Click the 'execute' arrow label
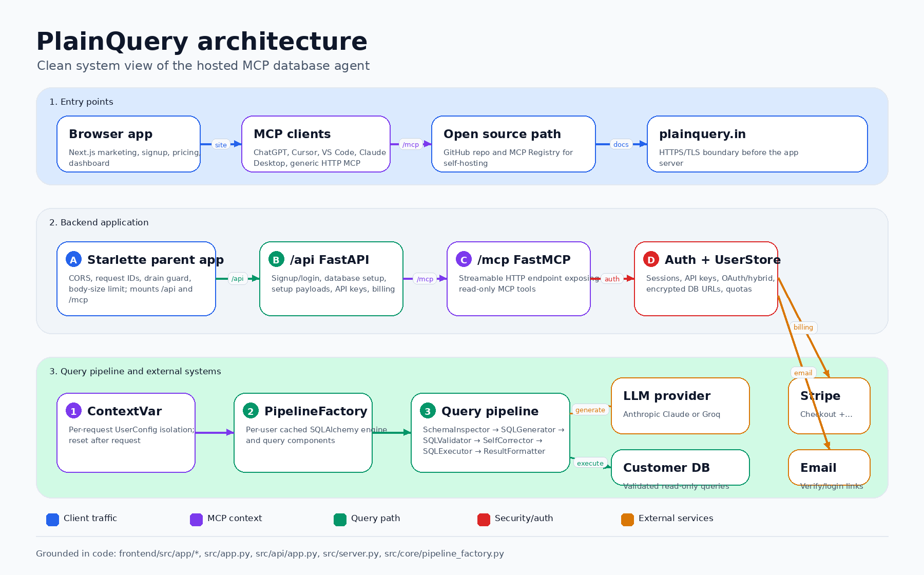The image size is (924, 575). [590, 463]
